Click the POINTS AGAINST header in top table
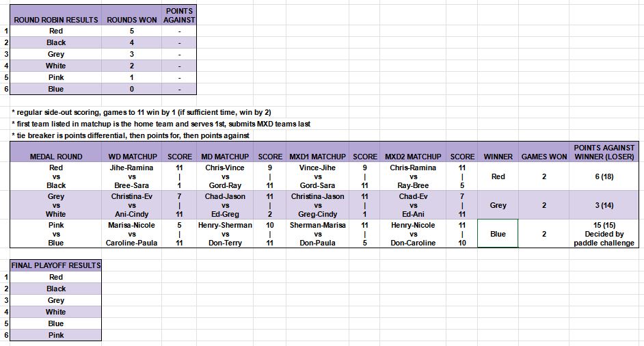644x346 pixels. (x=179, y=15)
